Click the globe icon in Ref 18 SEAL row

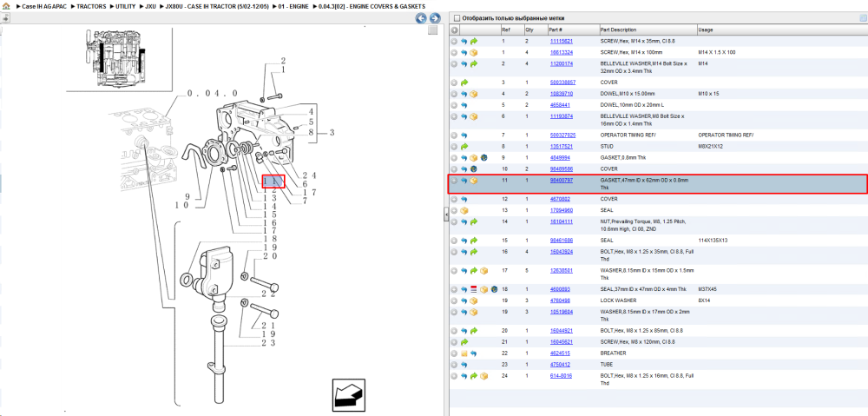point(493,289)
